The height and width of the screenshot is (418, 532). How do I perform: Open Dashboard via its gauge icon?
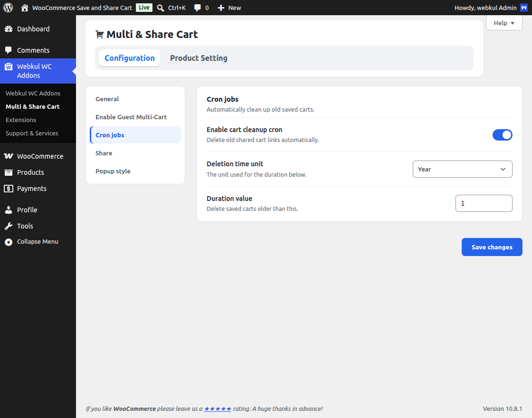pos(9,29)
